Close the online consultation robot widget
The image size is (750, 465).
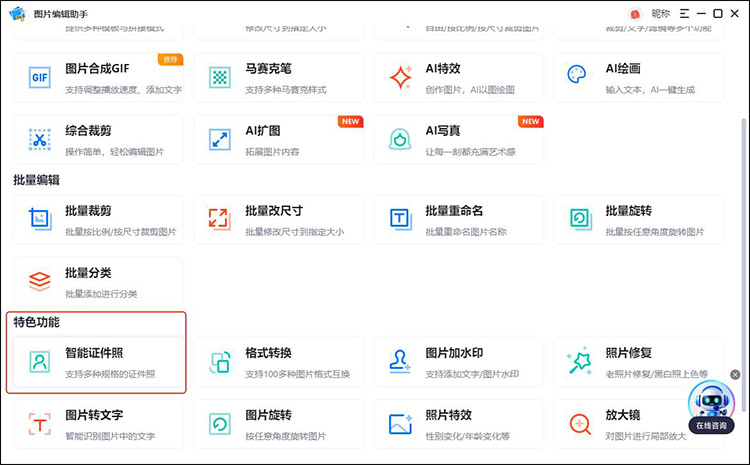coord(735,375)
